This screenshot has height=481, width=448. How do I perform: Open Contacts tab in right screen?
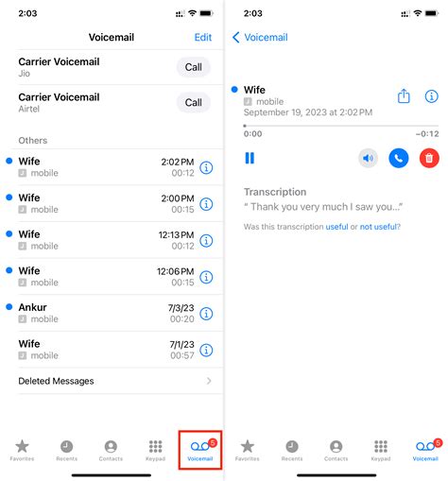(x=336, y=450)
